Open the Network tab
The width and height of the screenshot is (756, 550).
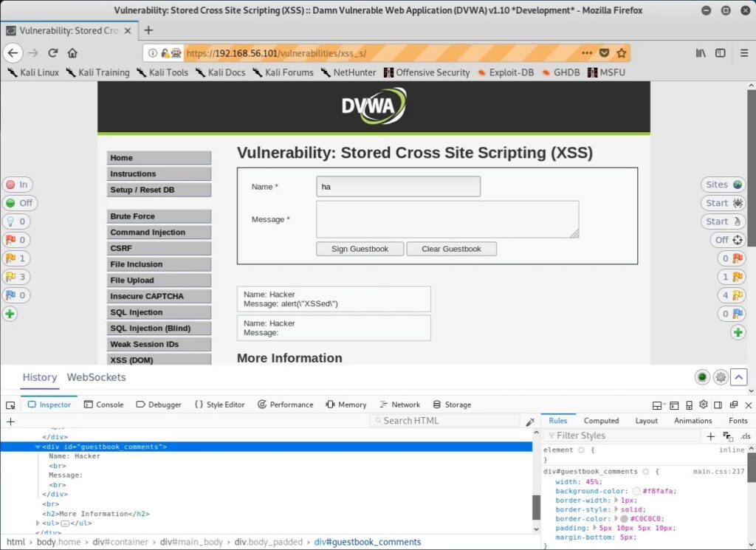click(399, 405)
